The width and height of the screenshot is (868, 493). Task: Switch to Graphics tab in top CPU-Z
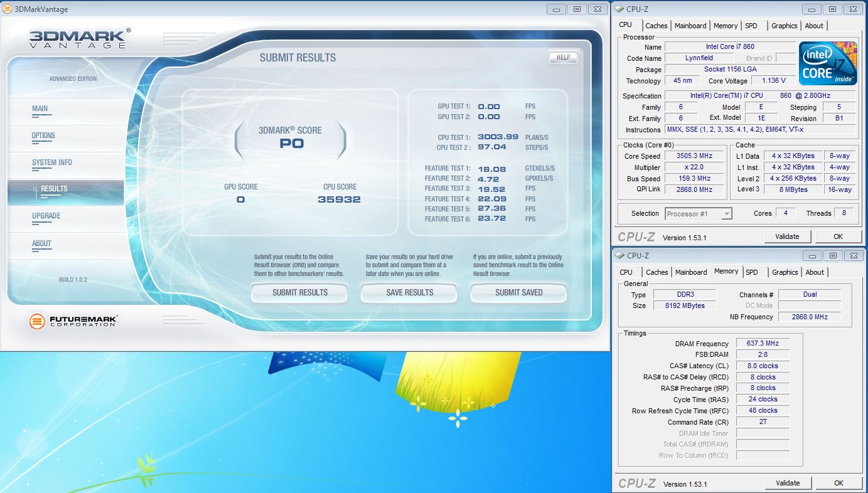785,26
